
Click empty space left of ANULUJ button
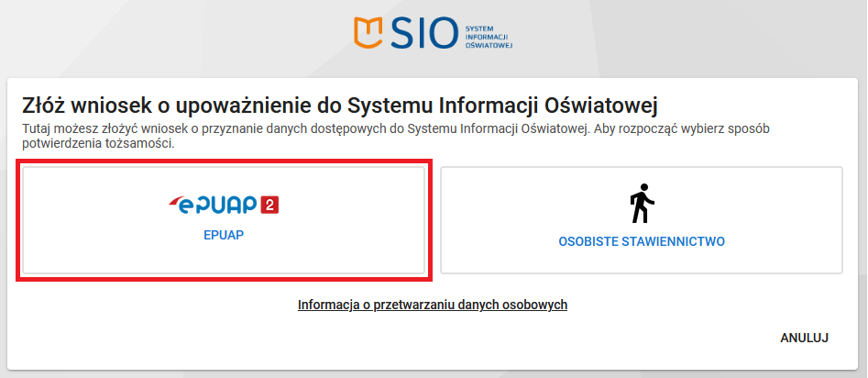pyautogui.click(x=550, y=338)
